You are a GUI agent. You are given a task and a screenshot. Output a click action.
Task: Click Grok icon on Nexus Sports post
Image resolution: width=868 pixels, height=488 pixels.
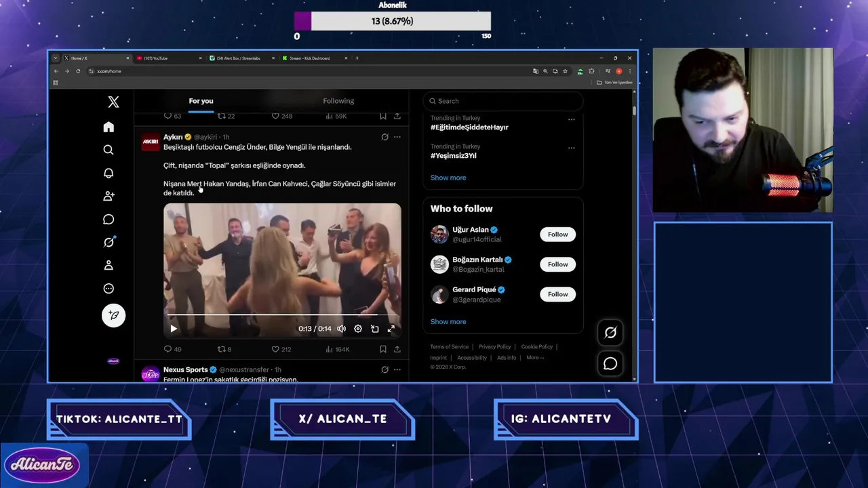(384, 369)
